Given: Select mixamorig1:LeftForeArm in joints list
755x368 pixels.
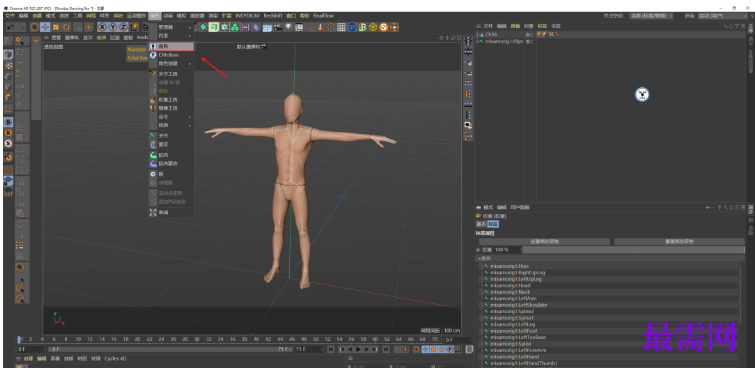Looking at the screenshot, I should point(518,350).
